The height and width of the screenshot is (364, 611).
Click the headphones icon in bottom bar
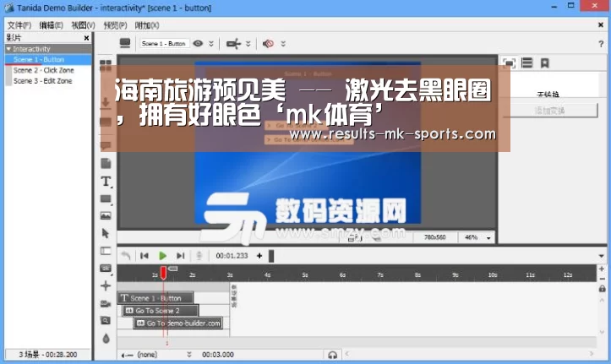tap(332, 355)
